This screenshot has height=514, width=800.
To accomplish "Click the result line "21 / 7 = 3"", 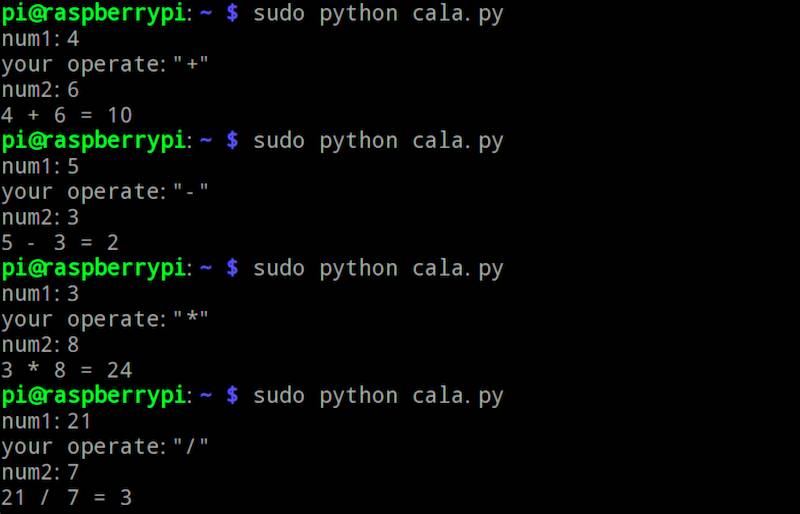I will [x=66, y=497].
